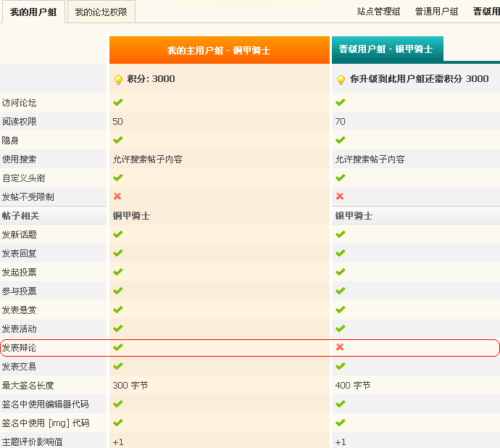This screenshot has height=448, width=500.
Task: Expand the 晋级用户组 menu at top right
Action: pos(486,12)
